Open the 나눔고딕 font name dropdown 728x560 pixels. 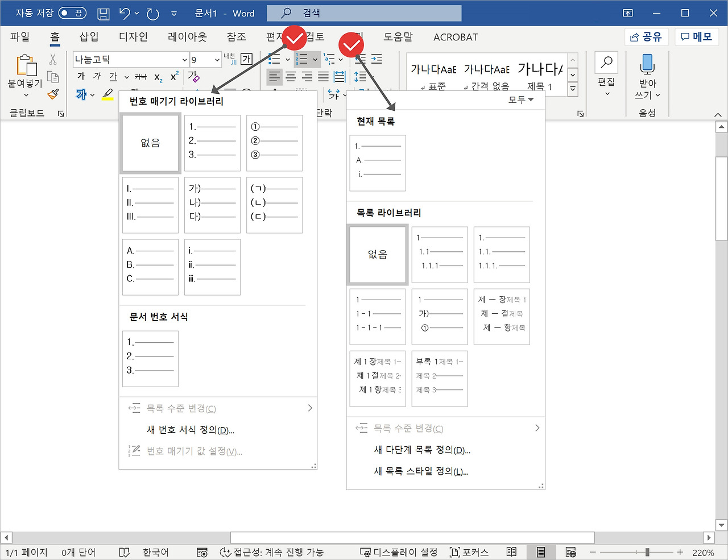tap(184, 60)
